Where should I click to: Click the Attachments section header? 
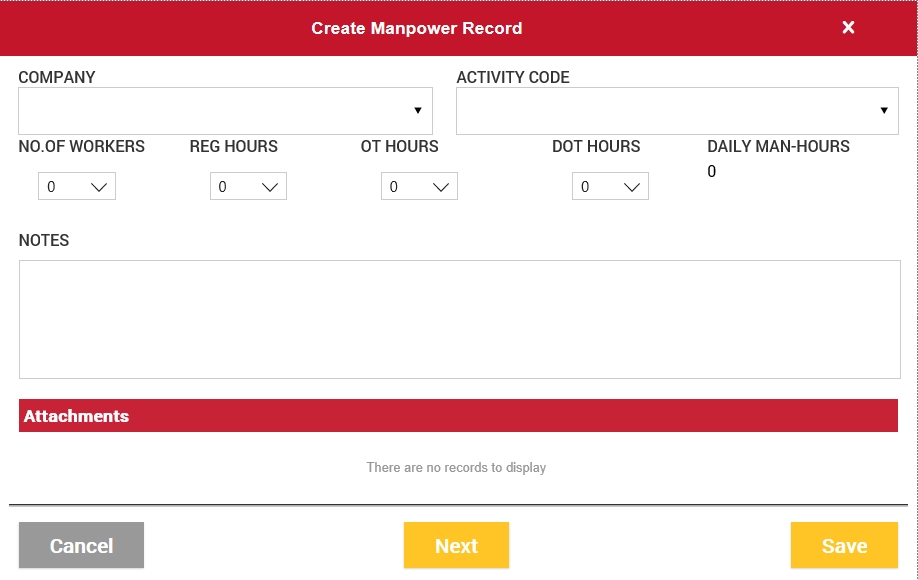(458, 416)
